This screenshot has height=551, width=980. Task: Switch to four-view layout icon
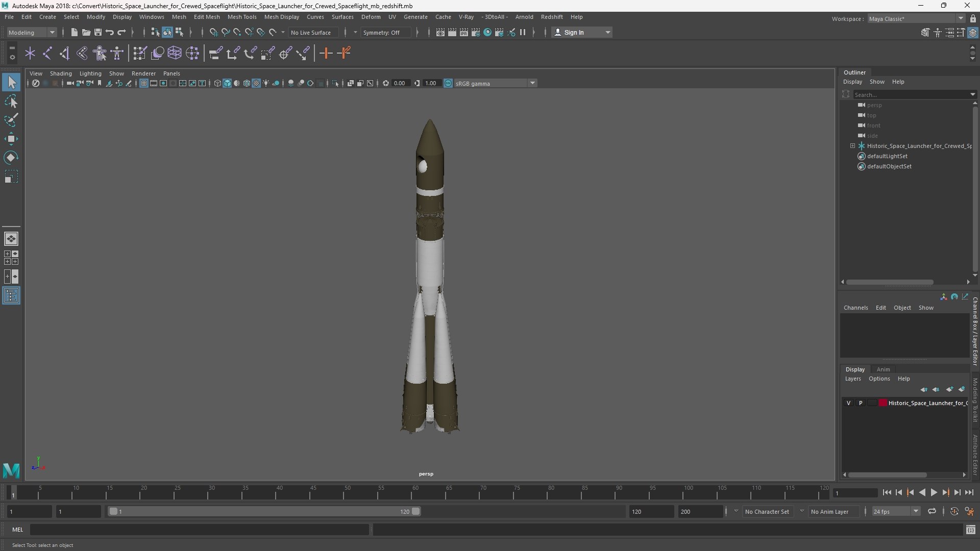[x=11, y=258]
